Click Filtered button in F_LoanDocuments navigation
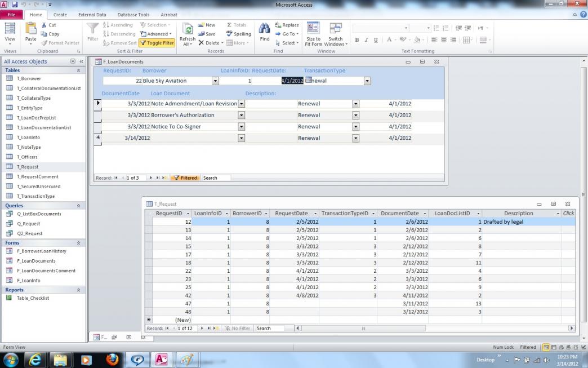Screen dimensions: 588x368 tap(185, 178)
